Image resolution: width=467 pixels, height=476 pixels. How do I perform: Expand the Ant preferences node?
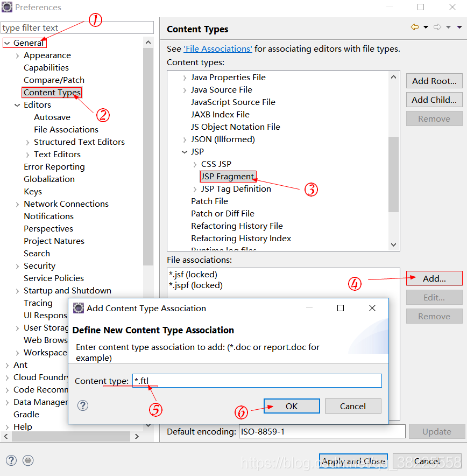pyautogui.click(x=7, y=365)
